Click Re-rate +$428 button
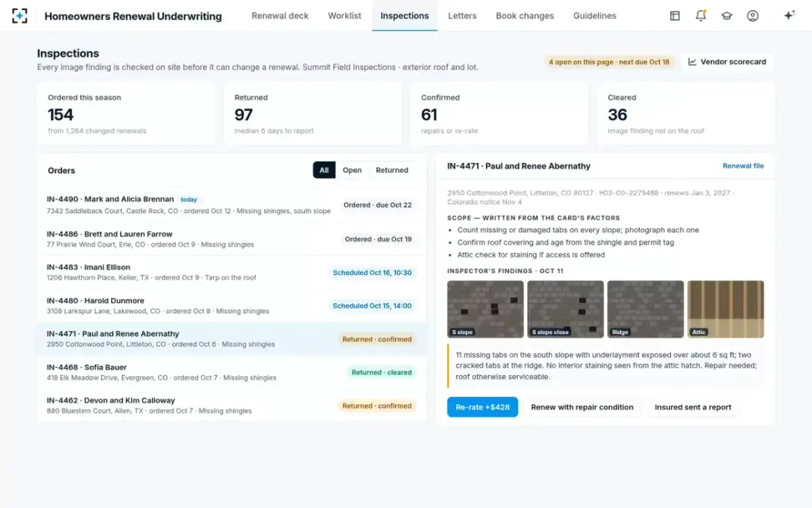The height and width of the screenshot is (508, 812). [482, 407]
